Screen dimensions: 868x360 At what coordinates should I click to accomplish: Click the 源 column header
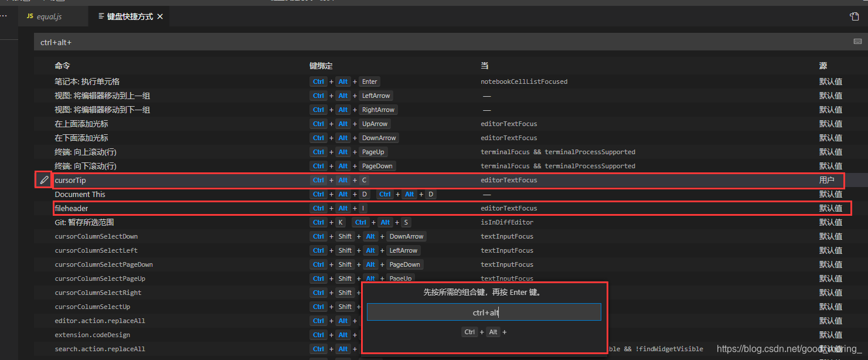[x=823, y=66]
